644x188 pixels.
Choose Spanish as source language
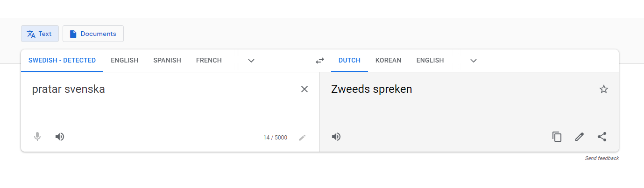(167, 60)
